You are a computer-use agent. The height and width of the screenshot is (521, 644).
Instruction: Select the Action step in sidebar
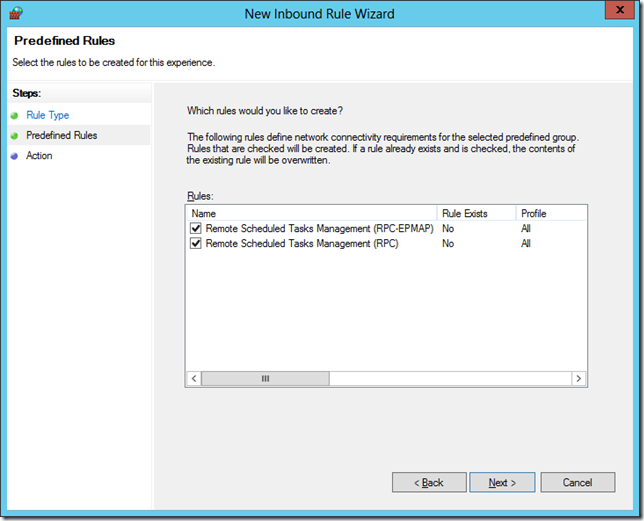39,156
